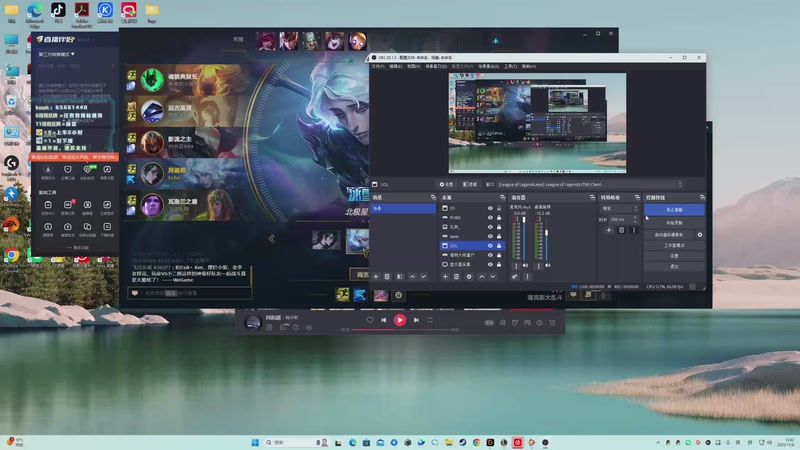
Task: Mute the Mic/Aux audio channel
Action: click(526, 265)
